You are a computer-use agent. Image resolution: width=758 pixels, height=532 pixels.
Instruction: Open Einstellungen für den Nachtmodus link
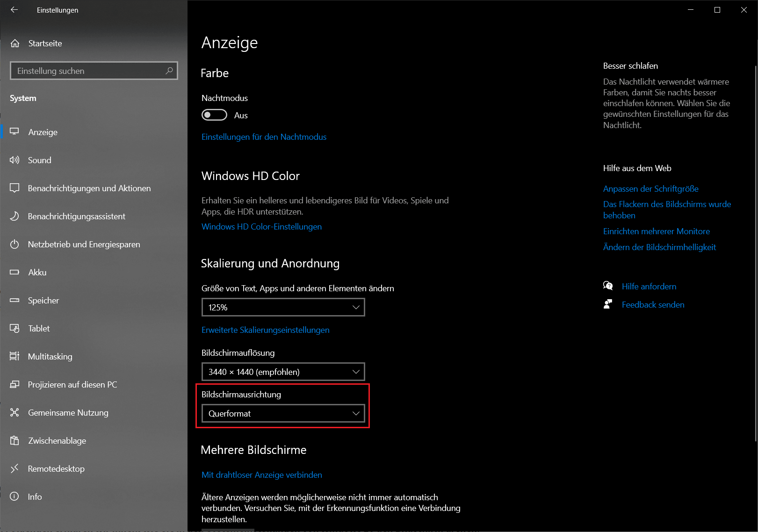pos(264,137)
